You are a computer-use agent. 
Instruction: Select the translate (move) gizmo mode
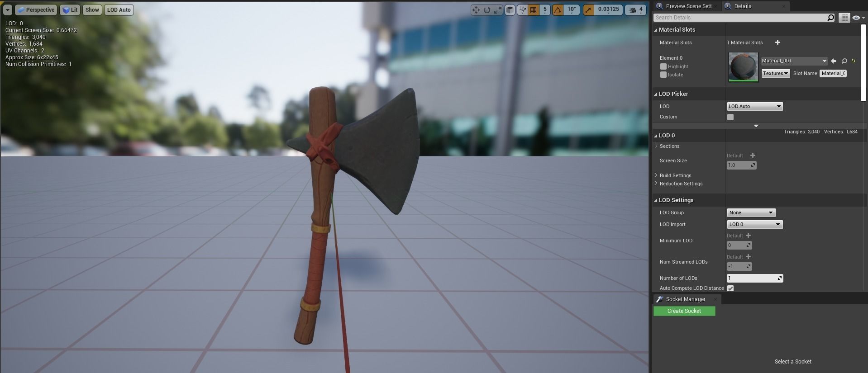pos(476,10)
